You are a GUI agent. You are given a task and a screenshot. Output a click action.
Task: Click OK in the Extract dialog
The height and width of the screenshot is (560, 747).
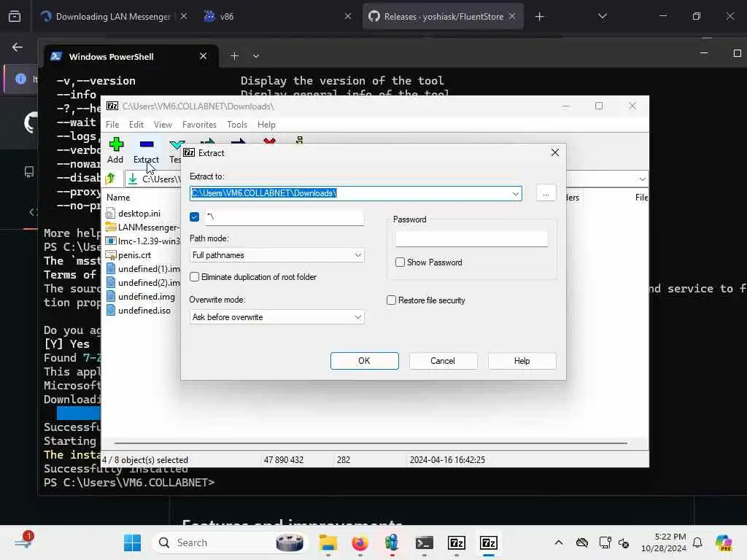click(365, 361)
